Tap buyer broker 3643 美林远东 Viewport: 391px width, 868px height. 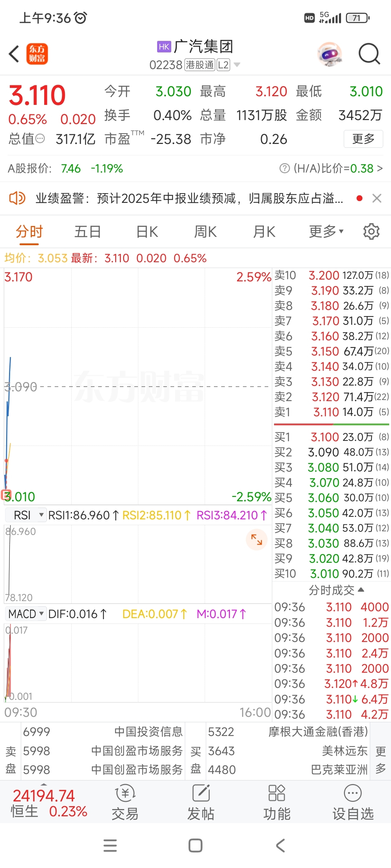(x=288, y=751)
